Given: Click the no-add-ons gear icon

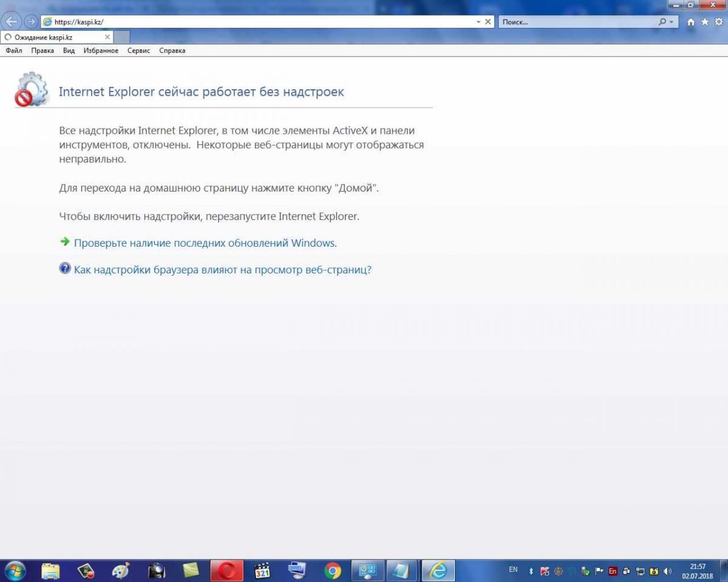Looking at the screenshot, I should pyautogui.click(x=32, y=89).
